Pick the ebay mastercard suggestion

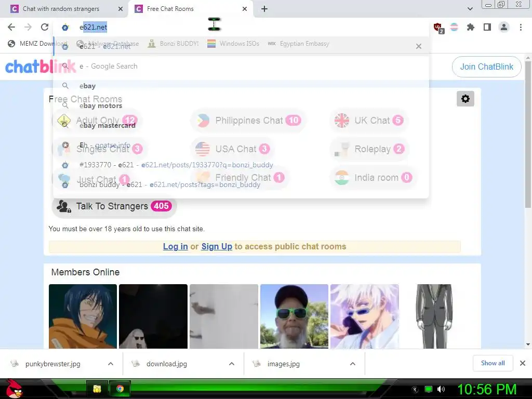(241, 125)
